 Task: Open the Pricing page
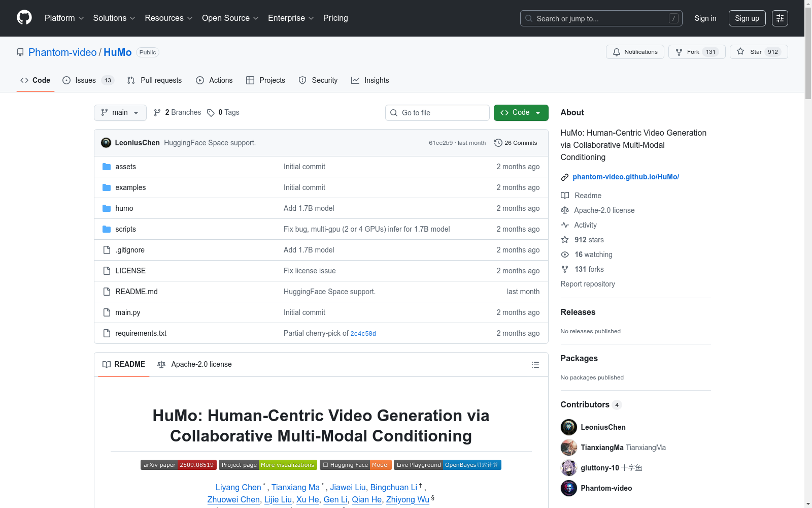[x=335, y=18]
